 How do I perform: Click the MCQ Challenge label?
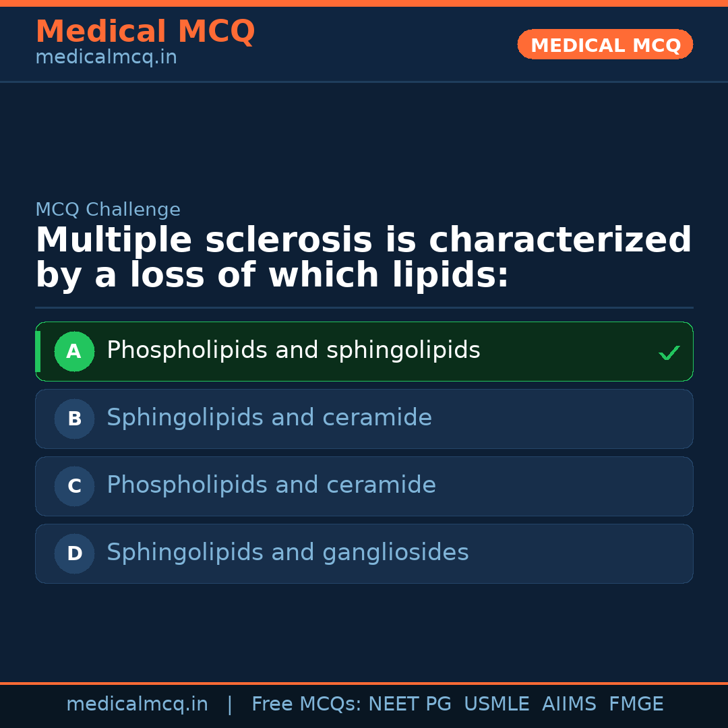(108, 210)
